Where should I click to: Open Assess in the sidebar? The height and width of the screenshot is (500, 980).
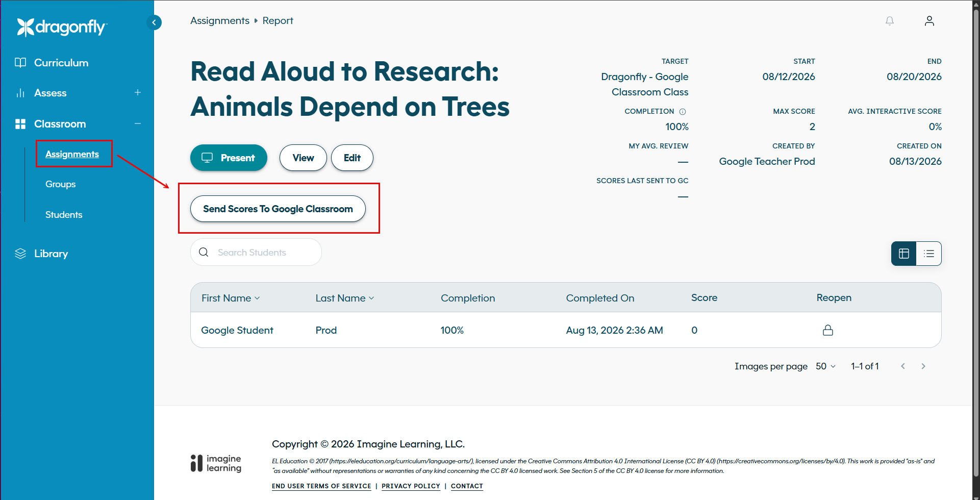(51, 93)
